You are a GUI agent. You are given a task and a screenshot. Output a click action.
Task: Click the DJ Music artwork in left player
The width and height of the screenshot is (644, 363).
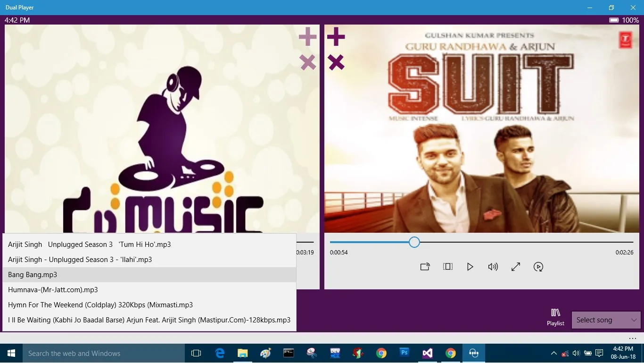point(162,128)
